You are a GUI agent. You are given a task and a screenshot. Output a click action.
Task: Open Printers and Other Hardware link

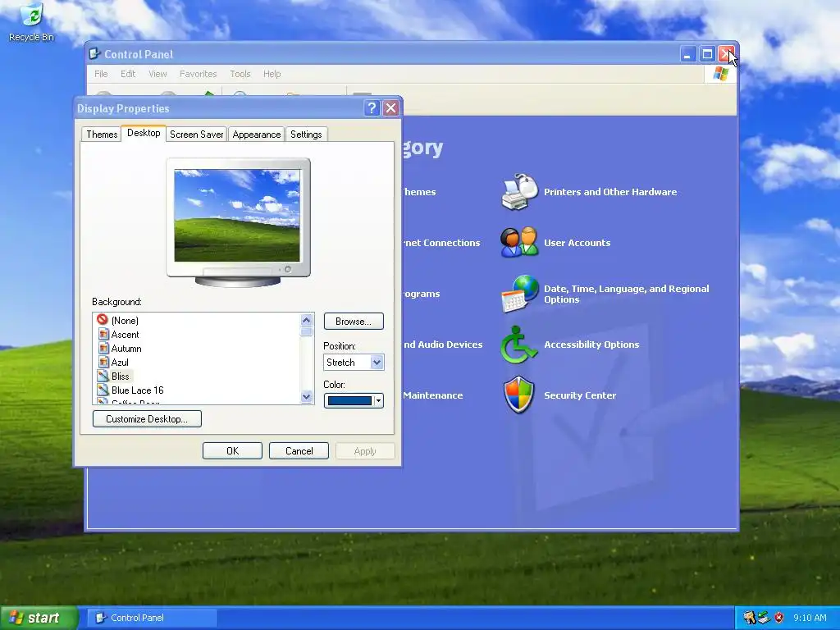click(610, 192)
